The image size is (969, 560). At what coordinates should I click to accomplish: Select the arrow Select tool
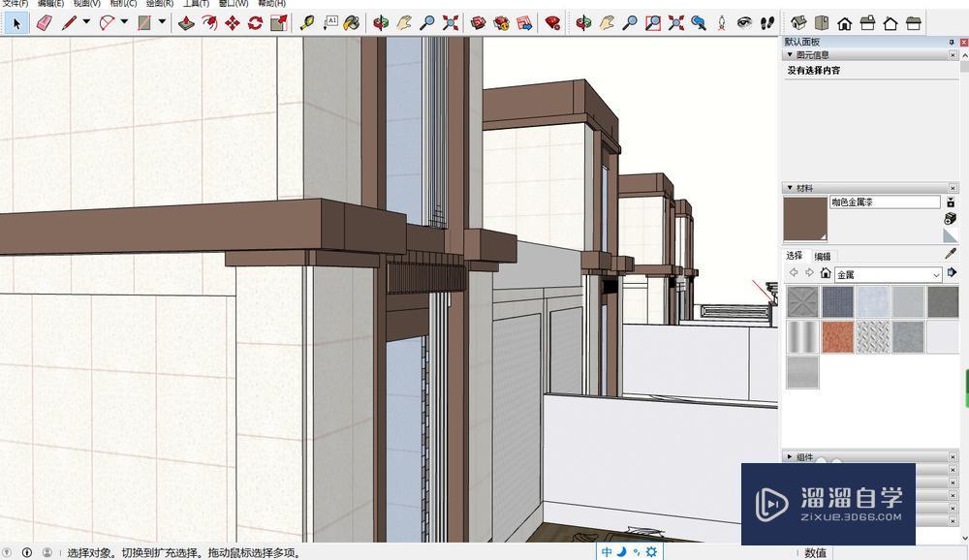click(x=16, y=23)
